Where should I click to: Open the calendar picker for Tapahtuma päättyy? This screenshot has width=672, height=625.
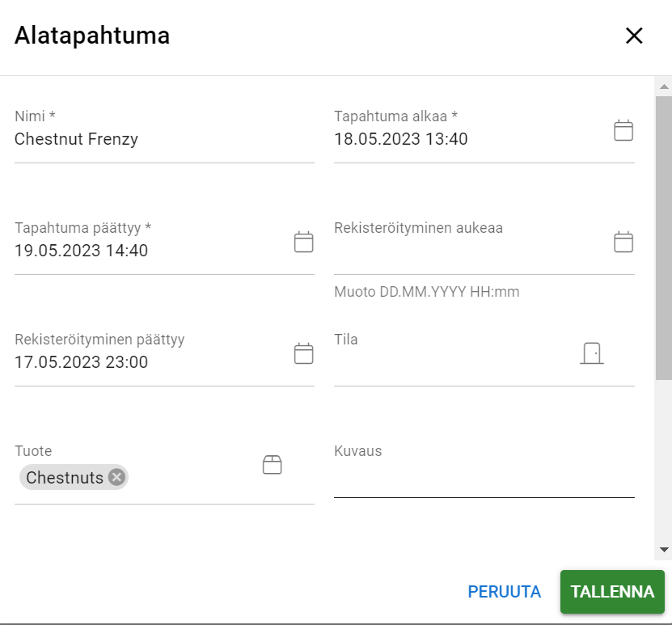click(302, 241)
